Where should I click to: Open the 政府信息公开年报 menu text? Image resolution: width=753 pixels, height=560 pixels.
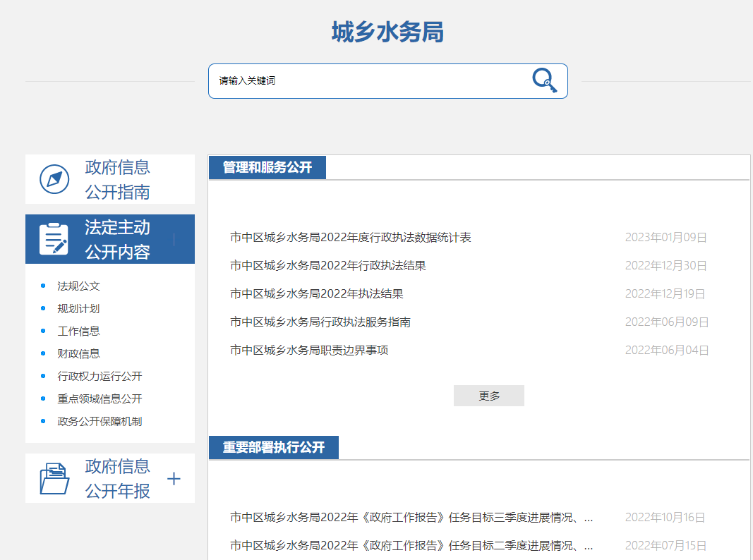[118, 478]
